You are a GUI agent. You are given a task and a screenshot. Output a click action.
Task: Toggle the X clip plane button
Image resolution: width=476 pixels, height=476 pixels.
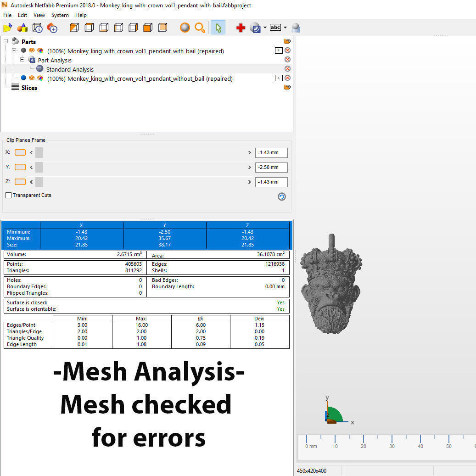20,152
